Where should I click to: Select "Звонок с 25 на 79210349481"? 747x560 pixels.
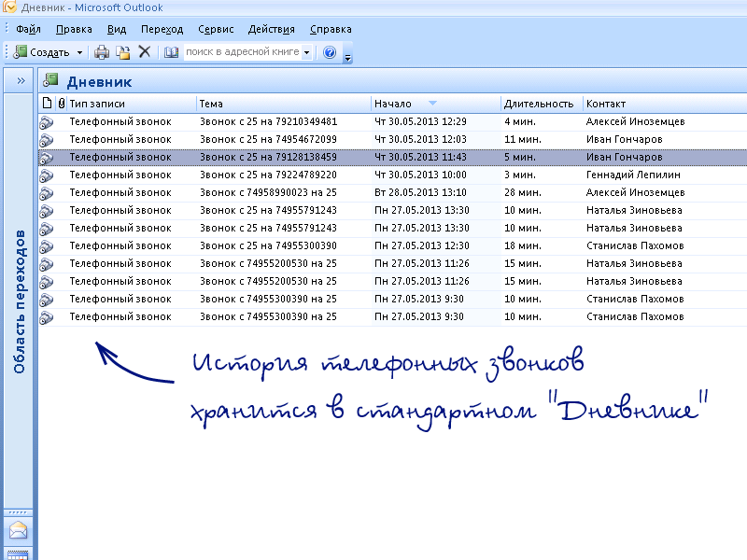point(268,121)
